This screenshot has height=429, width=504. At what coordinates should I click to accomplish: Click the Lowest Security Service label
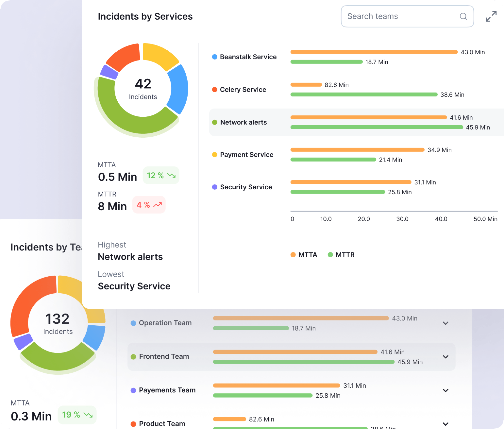click(x=134, y=286)
